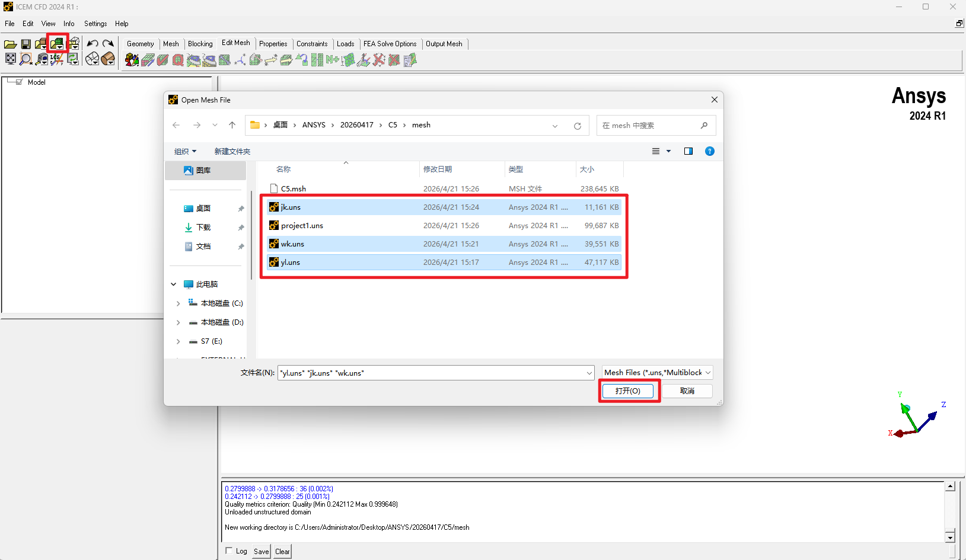Click the Renumber Mesh N+ icon

pyautogui.click(x=332, y=59)
